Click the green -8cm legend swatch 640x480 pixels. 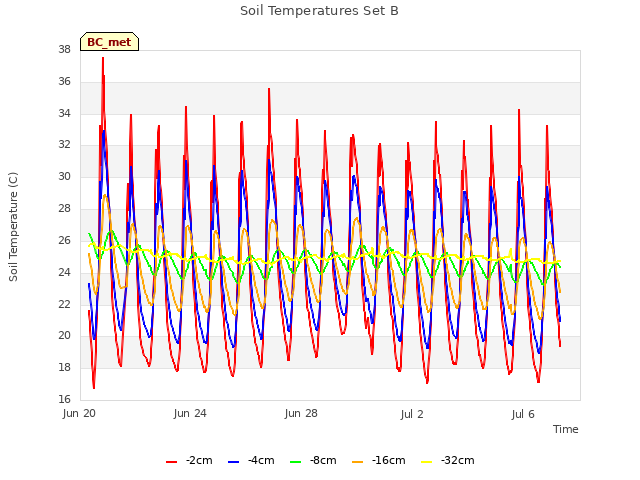click(296, 462)
